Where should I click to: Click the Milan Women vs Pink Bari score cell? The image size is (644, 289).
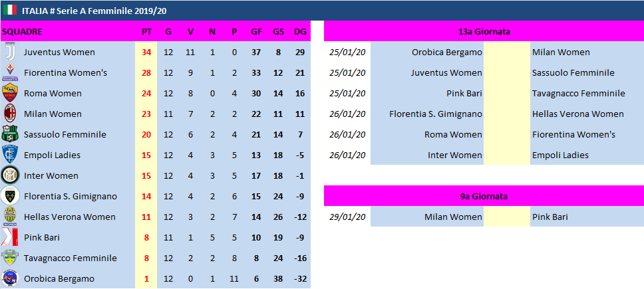[507, 217]
